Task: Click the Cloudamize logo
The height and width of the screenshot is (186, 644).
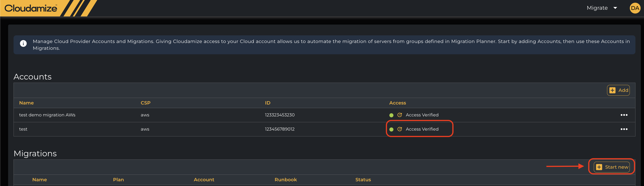Action: pos(31,8)
